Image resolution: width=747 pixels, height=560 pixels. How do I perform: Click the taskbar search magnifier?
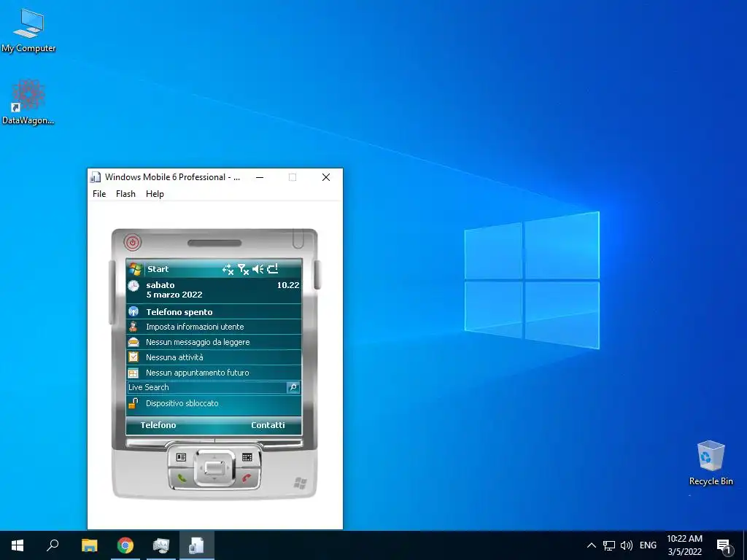click(x=53, y=545)
